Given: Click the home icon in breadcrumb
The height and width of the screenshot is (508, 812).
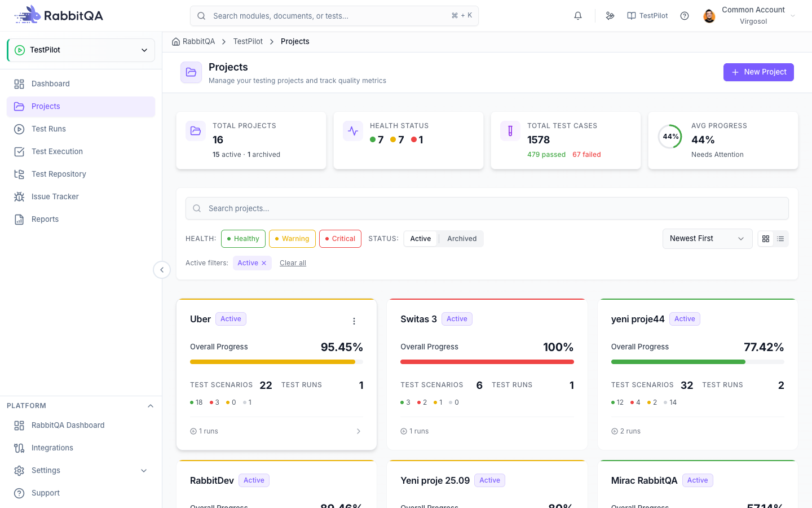Looking at the screenshot, I should (x=176, y=42).
